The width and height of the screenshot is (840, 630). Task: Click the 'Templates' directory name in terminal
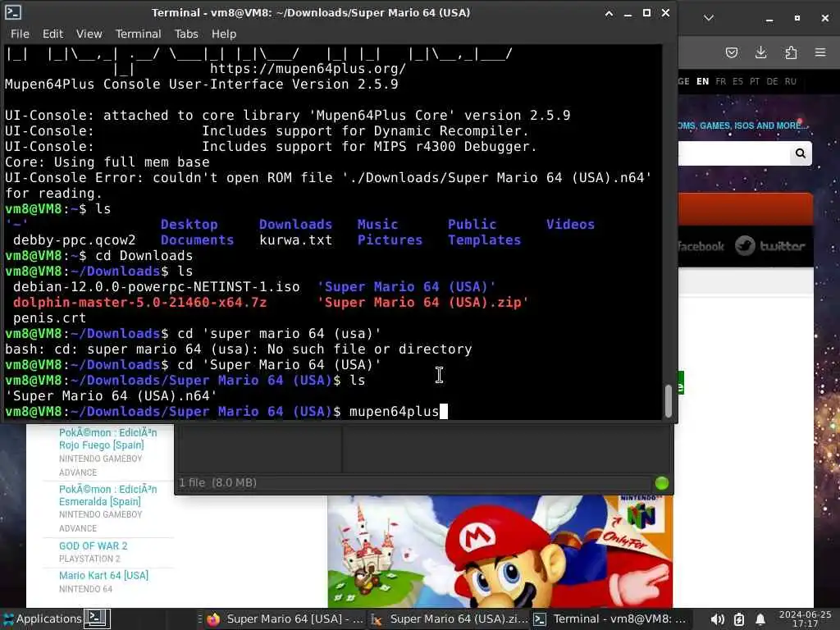point(484,240)
